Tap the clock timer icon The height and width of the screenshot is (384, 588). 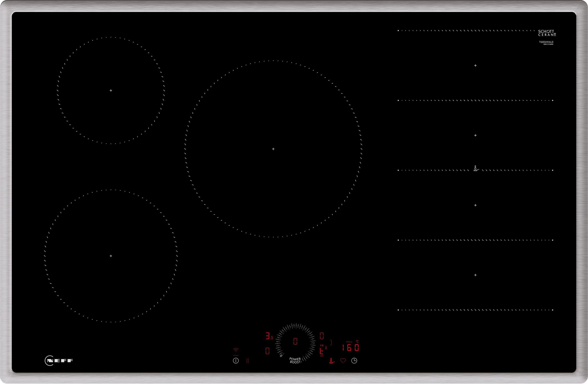coord(354,361)
